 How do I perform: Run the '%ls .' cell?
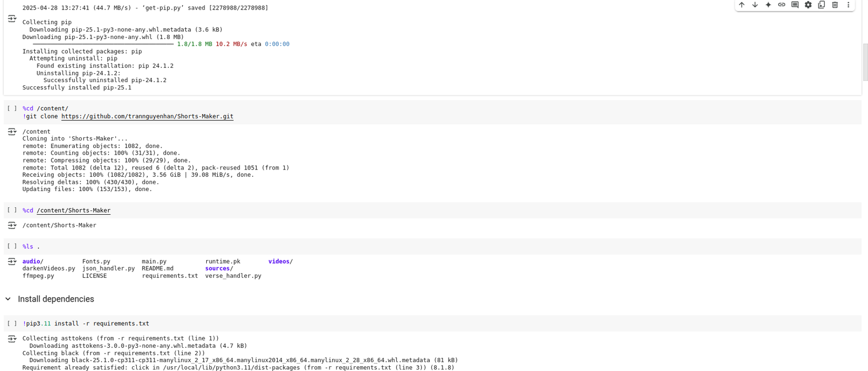click(12, 246)
